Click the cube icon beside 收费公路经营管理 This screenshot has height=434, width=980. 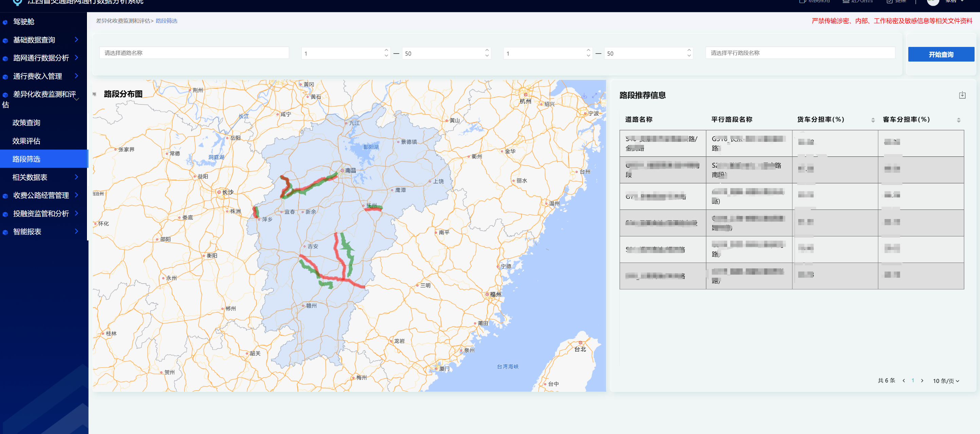click(5, 196)
